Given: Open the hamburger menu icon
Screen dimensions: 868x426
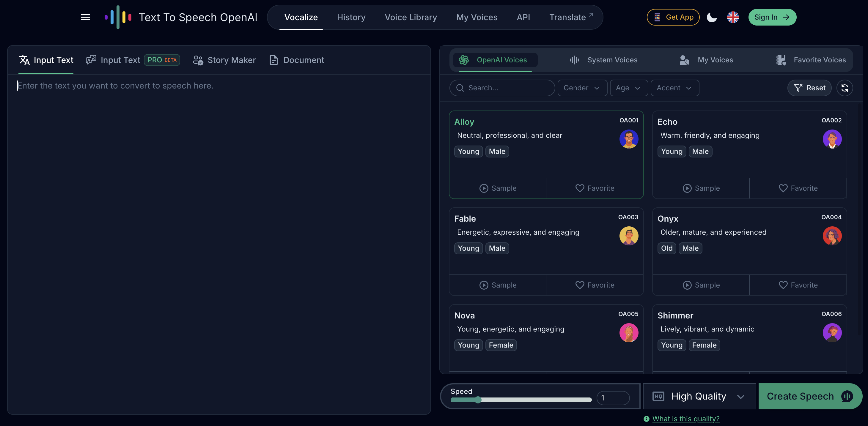Looking at the screenshot, I should click(x=86, y=17).
